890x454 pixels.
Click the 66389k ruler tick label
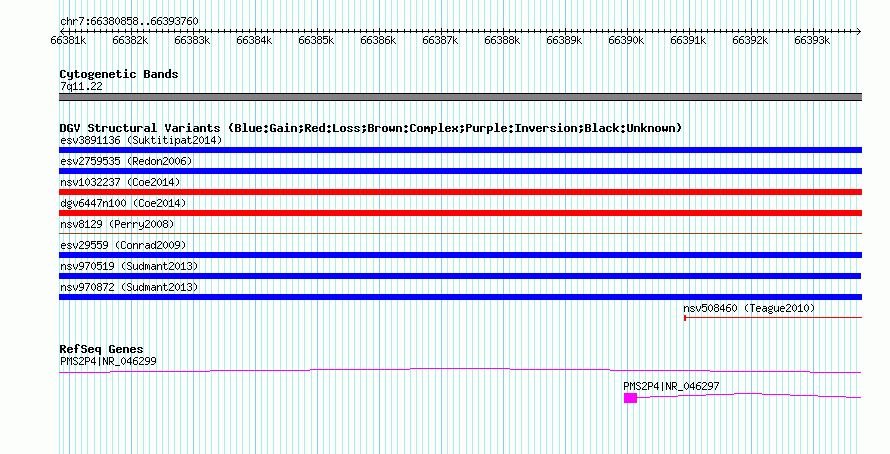tap(564, 41)
